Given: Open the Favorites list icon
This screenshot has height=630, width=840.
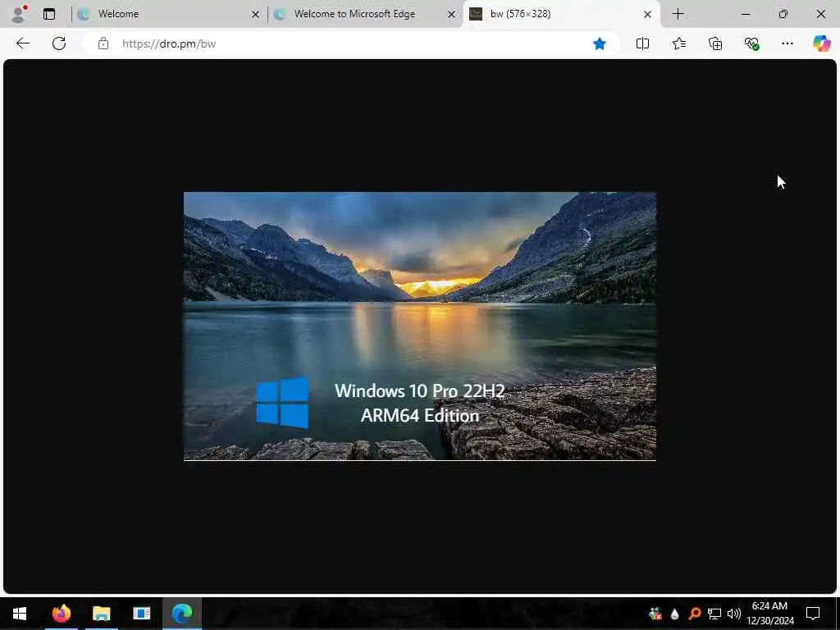Looking at the screenshot, I should [x=678, y=43].
